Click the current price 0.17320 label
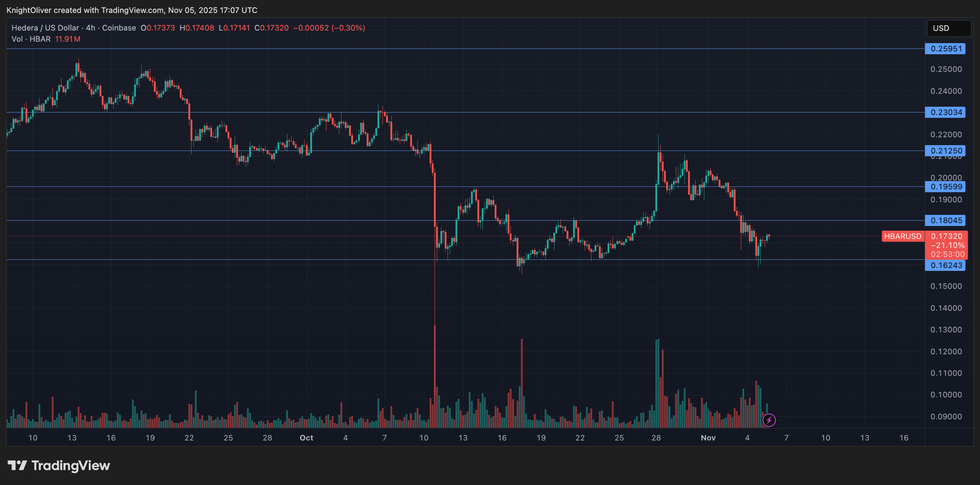The height and width of the screenshot is (485, 980). [x=946, y=236]
